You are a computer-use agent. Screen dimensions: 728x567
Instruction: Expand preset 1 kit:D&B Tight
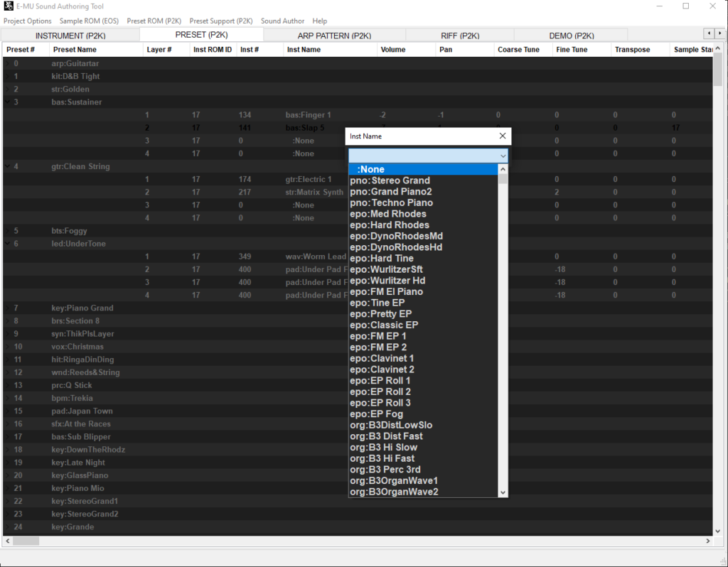(7, 77)
